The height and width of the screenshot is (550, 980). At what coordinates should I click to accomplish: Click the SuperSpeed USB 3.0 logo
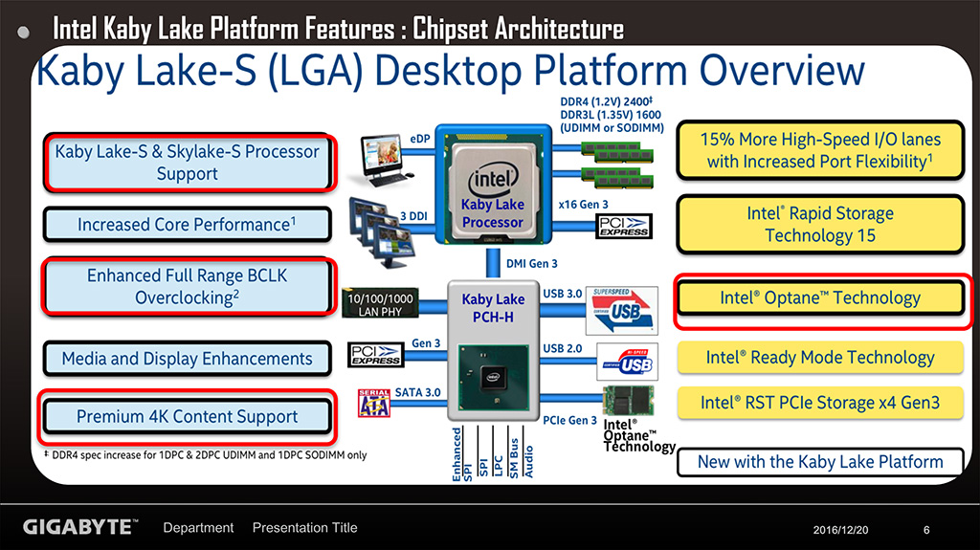click(x=622, y=311)
